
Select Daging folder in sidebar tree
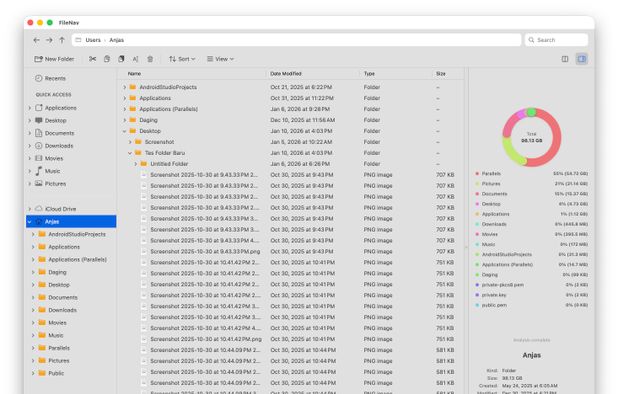click(x=52, y=272)
